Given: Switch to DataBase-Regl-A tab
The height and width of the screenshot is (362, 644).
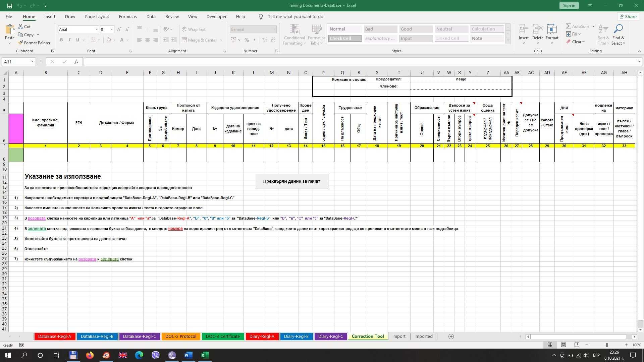Looking at the screenshot, I should 54,337.
